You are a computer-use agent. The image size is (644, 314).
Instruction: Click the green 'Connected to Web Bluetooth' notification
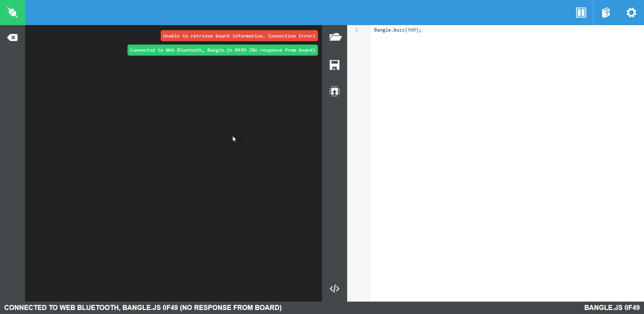[222, 50]
